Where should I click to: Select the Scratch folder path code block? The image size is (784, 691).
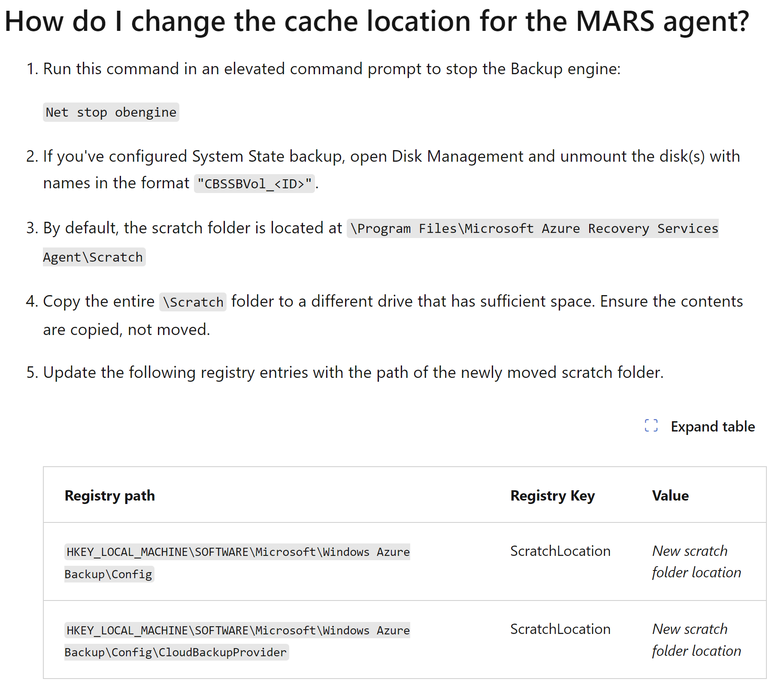pyautogui.click(x=533, y=228)
